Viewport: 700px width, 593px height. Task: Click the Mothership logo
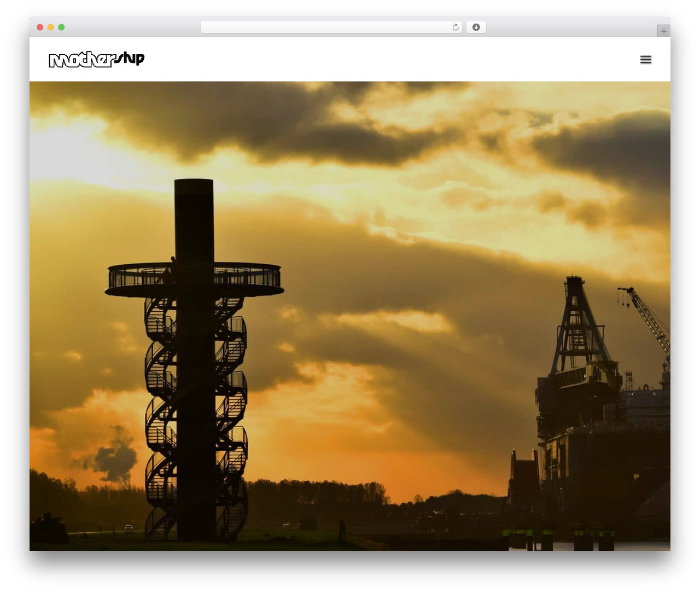tap(96, 59)
